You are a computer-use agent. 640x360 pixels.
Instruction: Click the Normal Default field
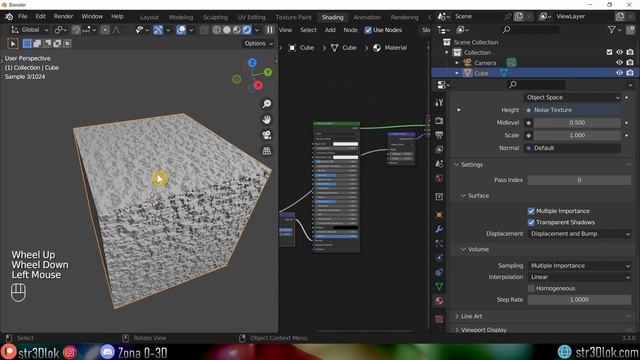[x=572, y=148]
